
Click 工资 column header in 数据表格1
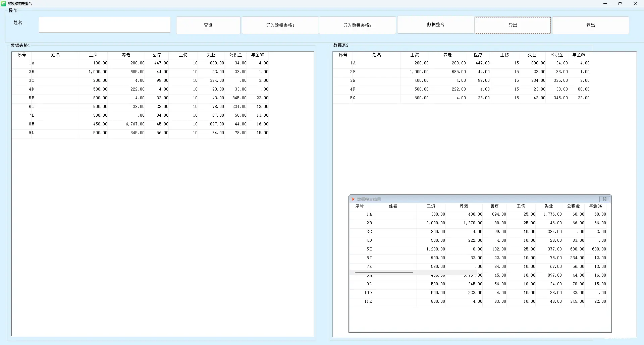coord(93,55)
